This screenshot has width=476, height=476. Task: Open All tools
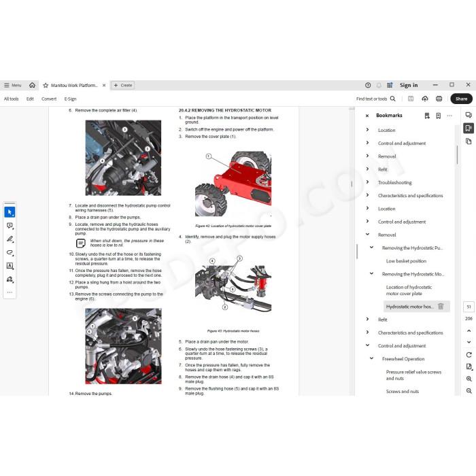[x=12, y=99]
